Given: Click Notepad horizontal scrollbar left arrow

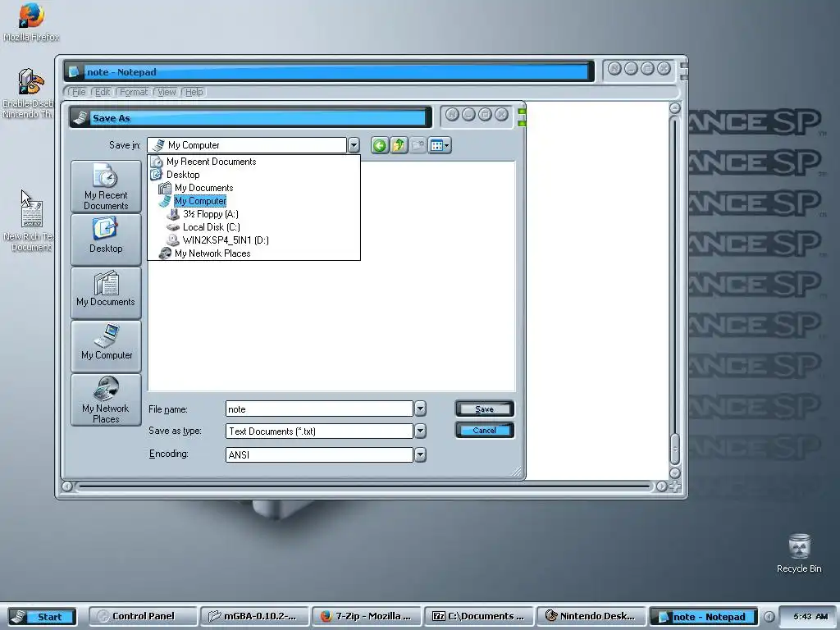Looking at the screenshot, I should point(67,486).
